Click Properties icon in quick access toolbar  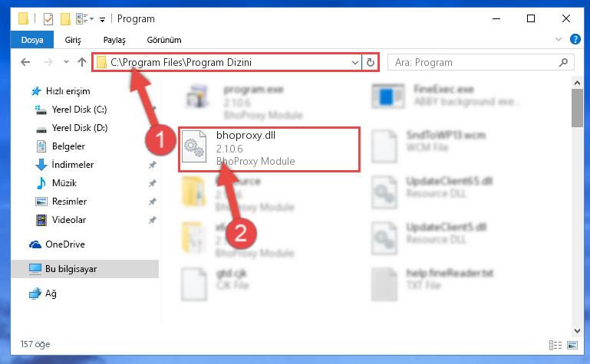[48, 19]
